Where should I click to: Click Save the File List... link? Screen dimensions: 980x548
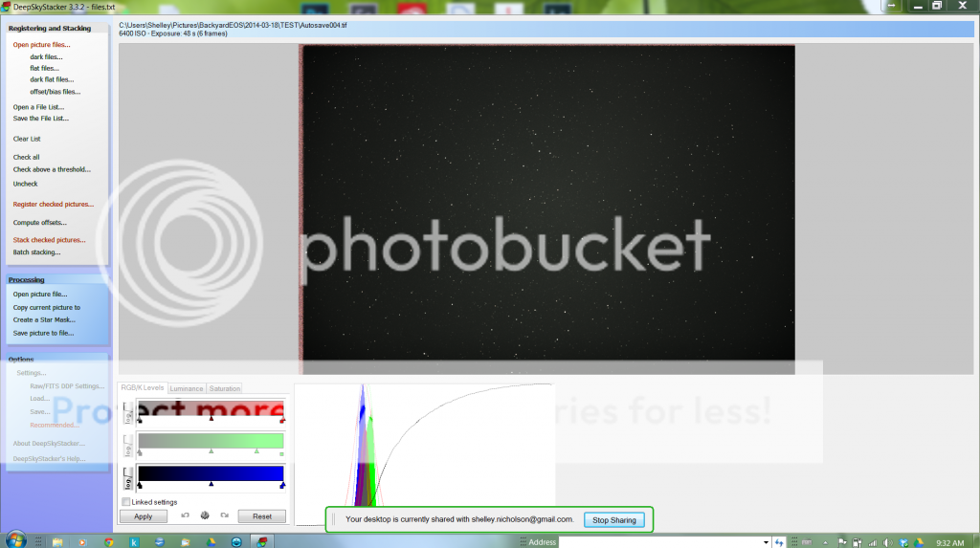[40, 118]
